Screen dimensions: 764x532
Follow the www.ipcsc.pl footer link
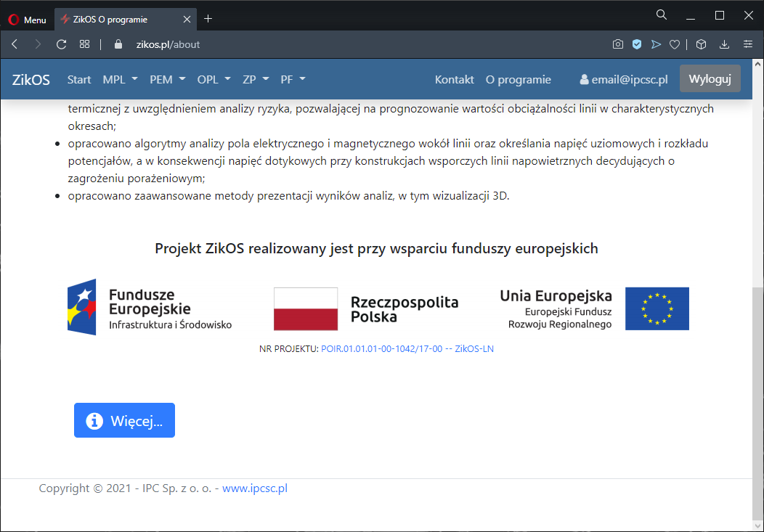pyautogui.click(x=255, y=488)
